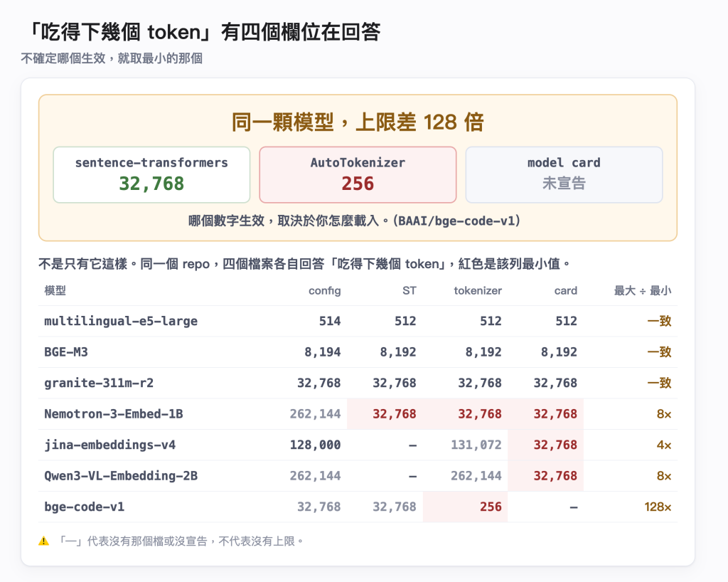Screen dimensions: 728x582
Task: Click the bge-code-v1 model name
Action: 85,507
